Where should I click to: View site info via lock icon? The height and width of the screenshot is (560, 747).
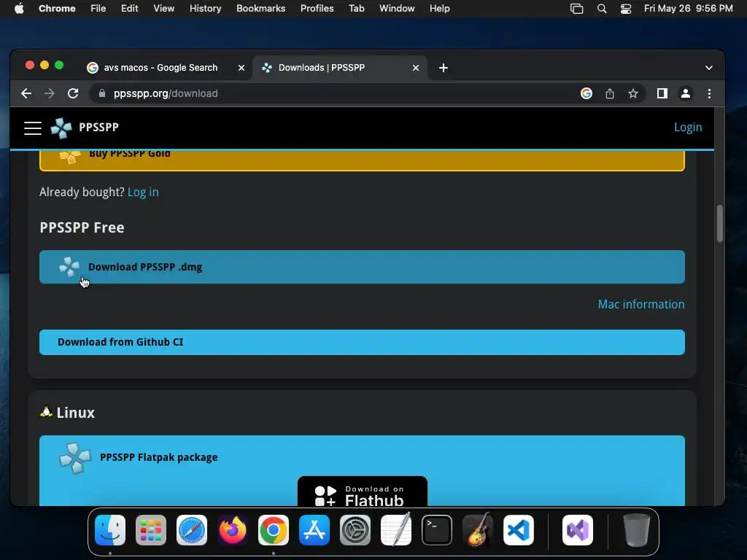point(102,93)
